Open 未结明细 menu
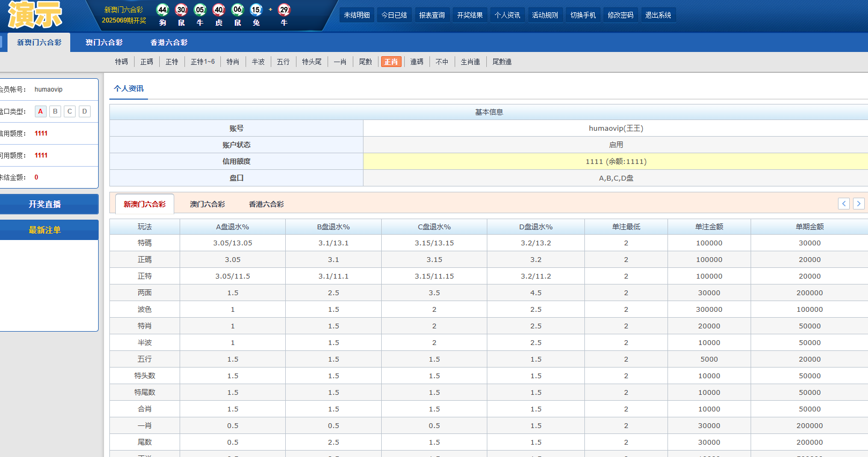 tap(357, 15)
